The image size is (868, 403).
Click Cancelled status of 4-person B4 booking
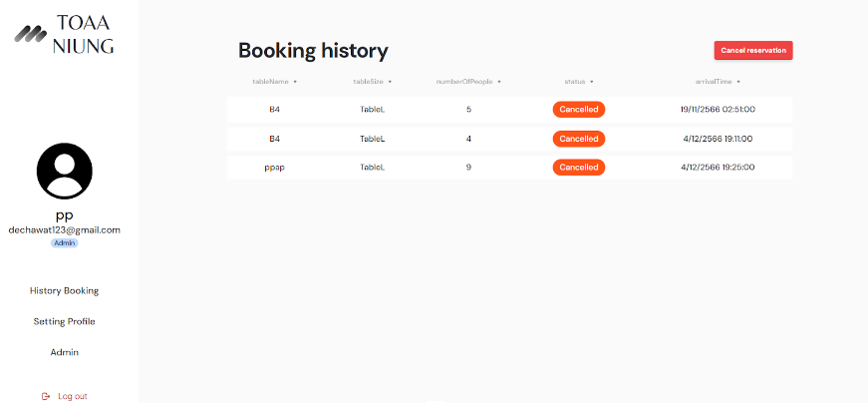click(x=579, y=139)
